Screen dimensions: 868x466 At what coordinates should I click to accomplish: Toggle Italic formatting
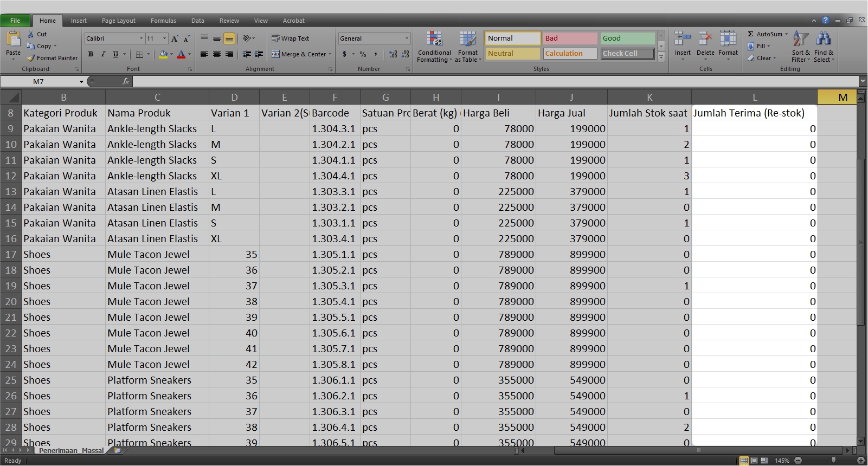(103, 54)
